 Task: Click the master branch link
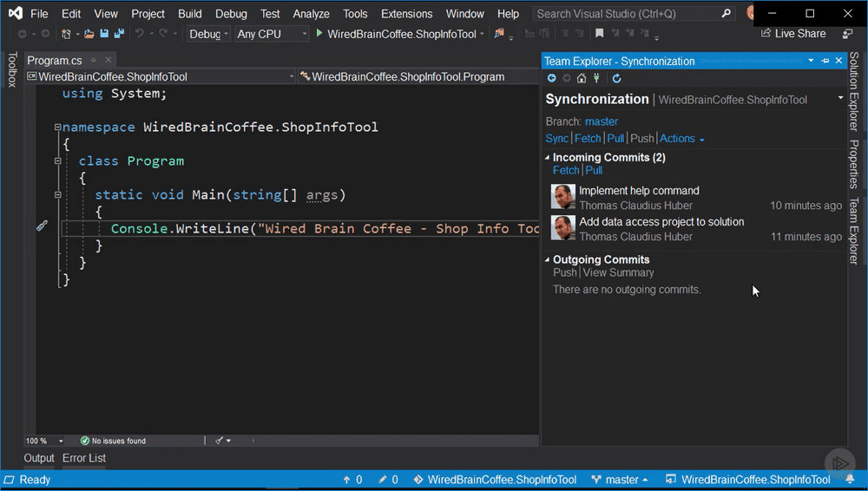(602, 121)
